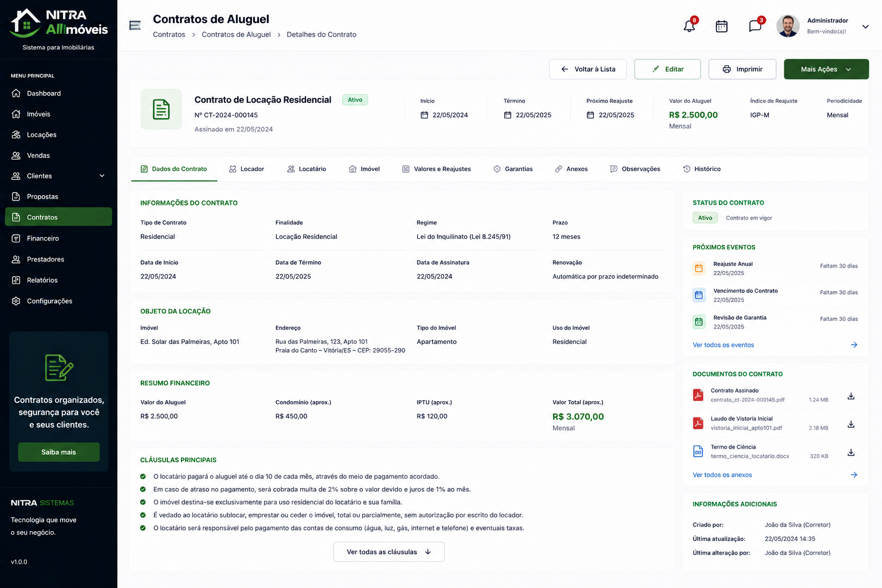Viewport: 882px width, 588px height.
Task: Click the Término date calendar icon
Action: point(508,115)
